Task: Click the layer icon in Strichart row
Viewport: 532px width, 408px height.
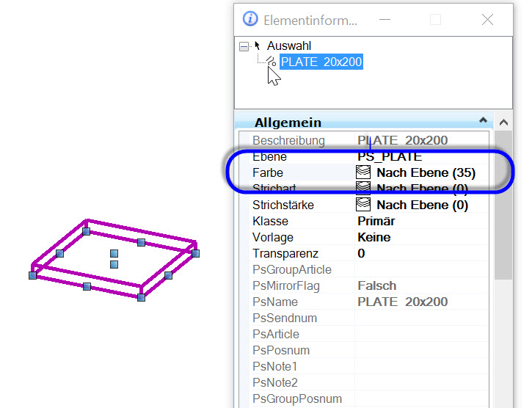Action: pyautogui.click(x=363, y=188)
